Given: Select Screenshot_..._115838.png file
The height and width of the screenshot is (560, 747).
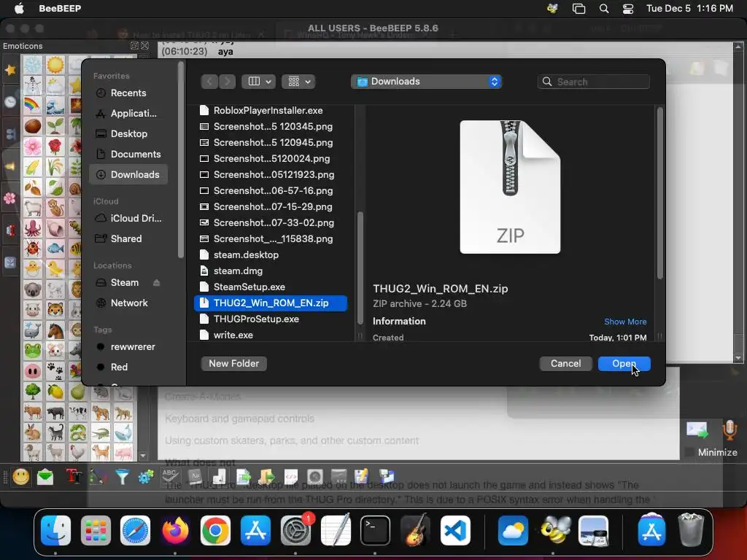Looking at the screenshot, I should point(271,238).
